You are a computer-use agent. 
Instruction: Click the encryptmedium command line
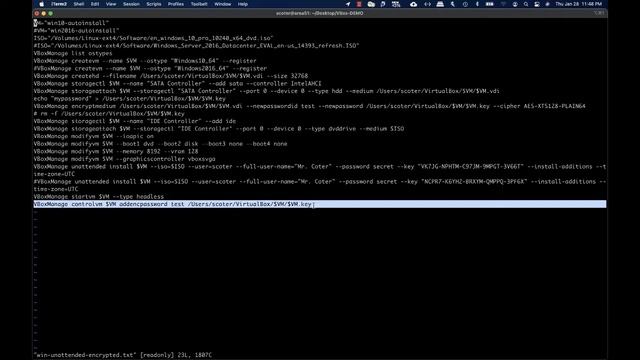click(309, 106)
